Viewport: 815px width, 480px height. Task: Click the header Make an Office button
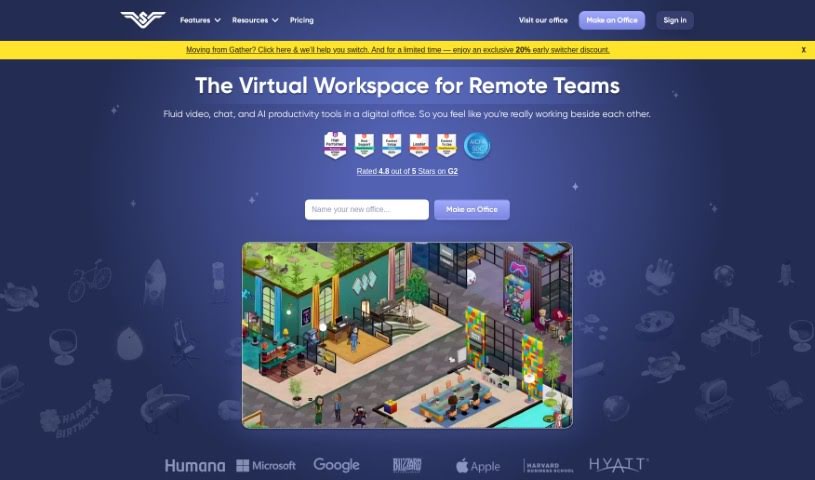pos(612,20)
